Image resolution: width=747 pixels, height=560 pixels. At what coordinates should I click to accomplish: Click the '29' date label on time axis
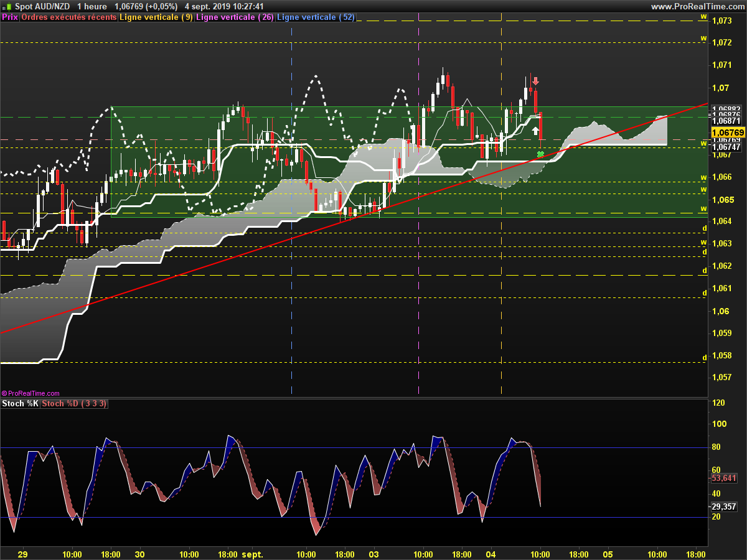point(24,554)
